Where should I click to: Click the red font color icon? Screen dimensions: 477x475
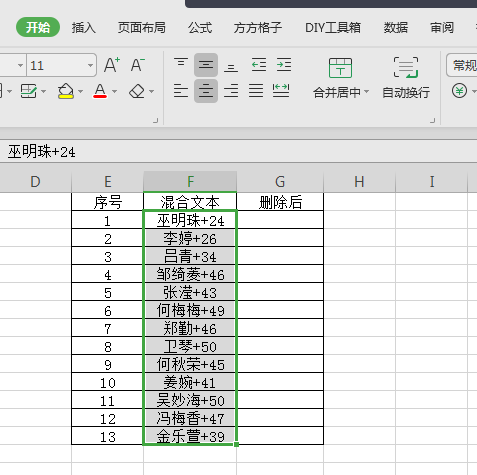(x=100, y=91)
